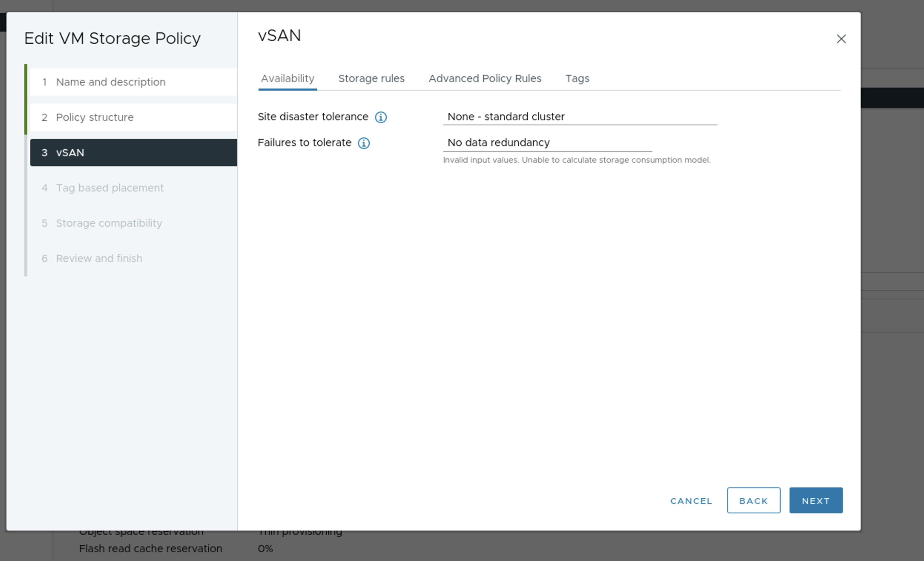Go to step 1 Name and description

pos(110,82)
